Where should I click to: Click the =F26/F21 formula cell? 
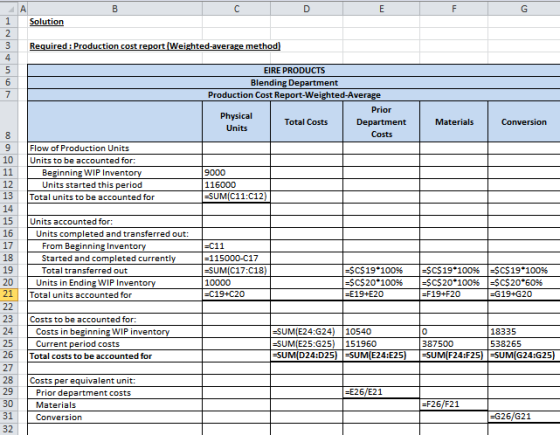pos(454,404)
